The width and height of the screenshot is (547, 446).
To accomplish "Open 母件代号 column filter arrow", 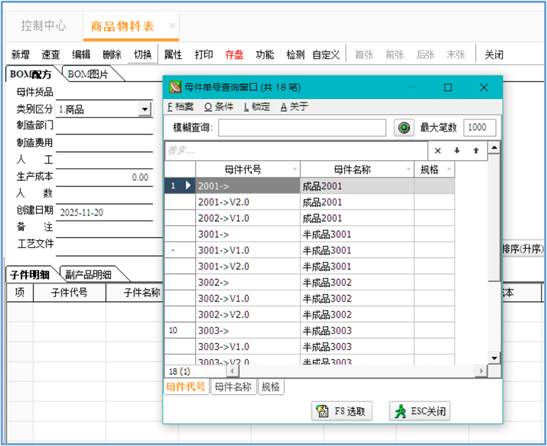I will pyautogui.click(x=295, y=170).
